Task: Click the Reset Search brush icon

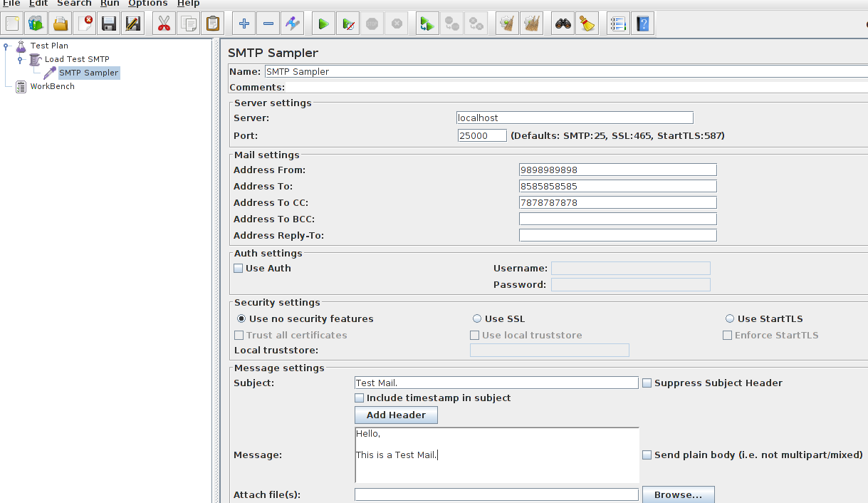Action: [x=587, y=24]
